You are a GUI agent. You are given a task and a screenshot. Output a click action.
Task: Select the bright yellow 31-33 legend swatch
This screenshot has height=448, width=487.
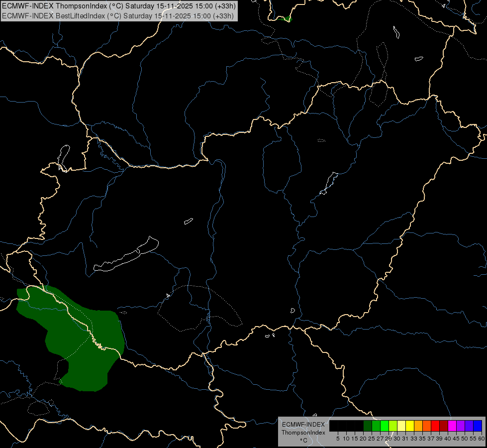tap(410, 426)
